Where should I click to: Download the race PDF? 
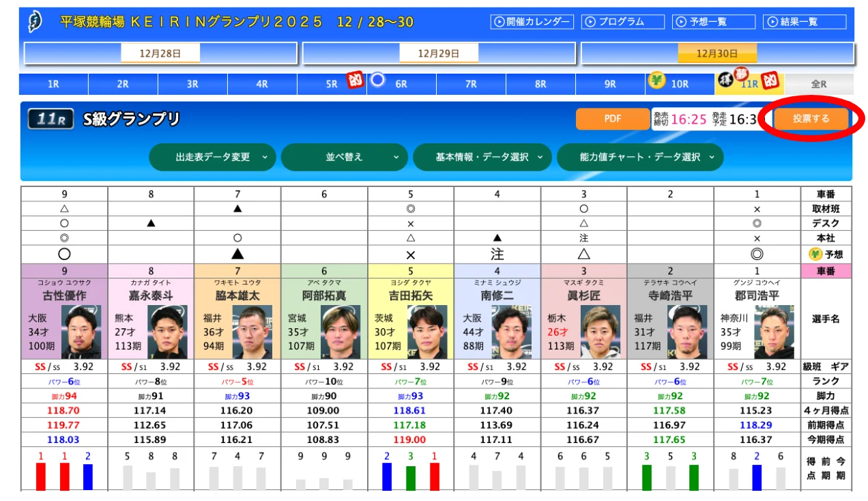click(613, 119)
